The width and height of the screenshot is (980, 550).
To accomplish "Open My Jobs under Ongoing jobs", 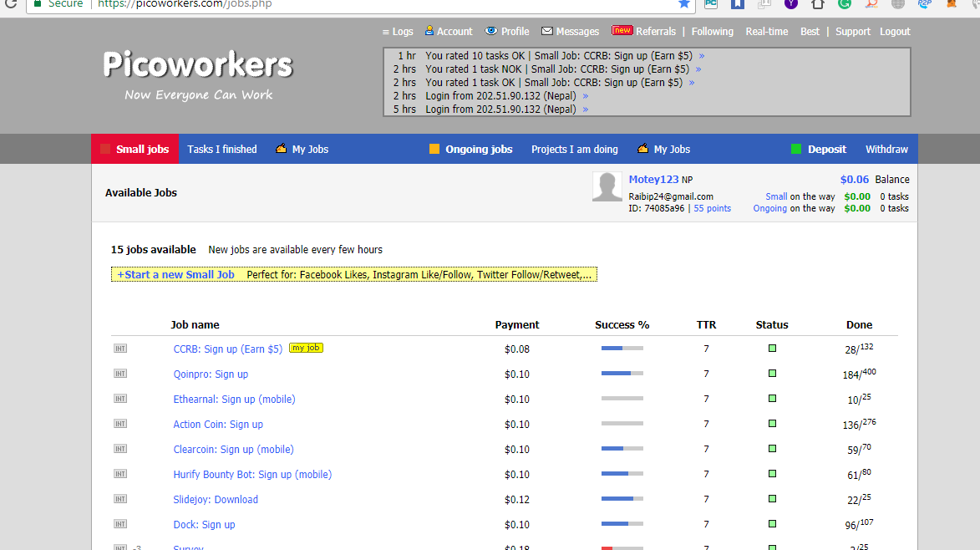I will click(x=663, y=150).
